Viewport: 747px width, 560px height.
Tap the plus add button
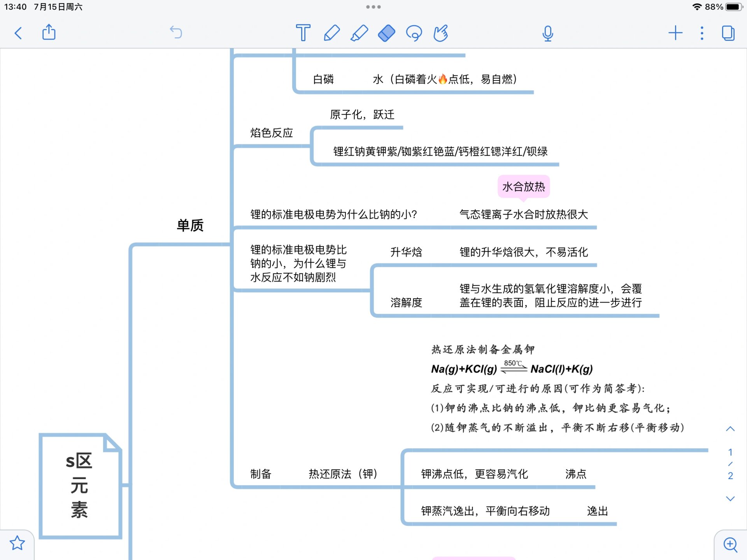click(675, 33)
